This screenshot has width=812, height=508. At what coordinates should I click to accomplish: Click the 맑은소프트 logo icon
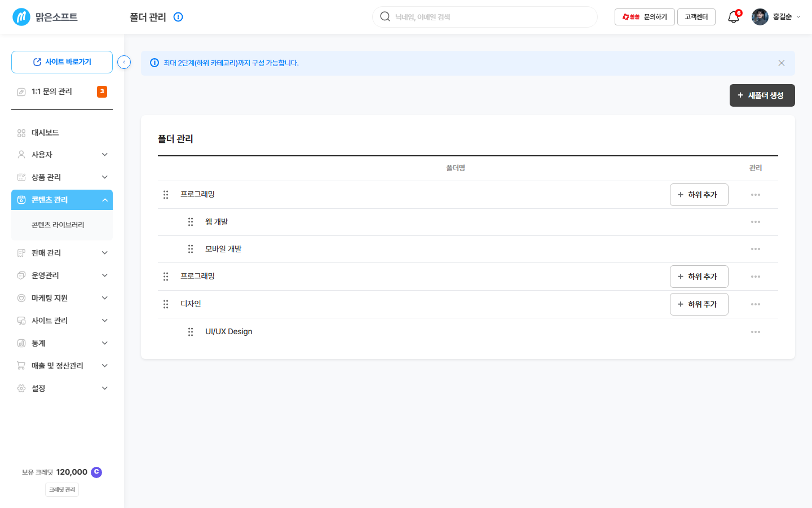click(x=21, y=17)
